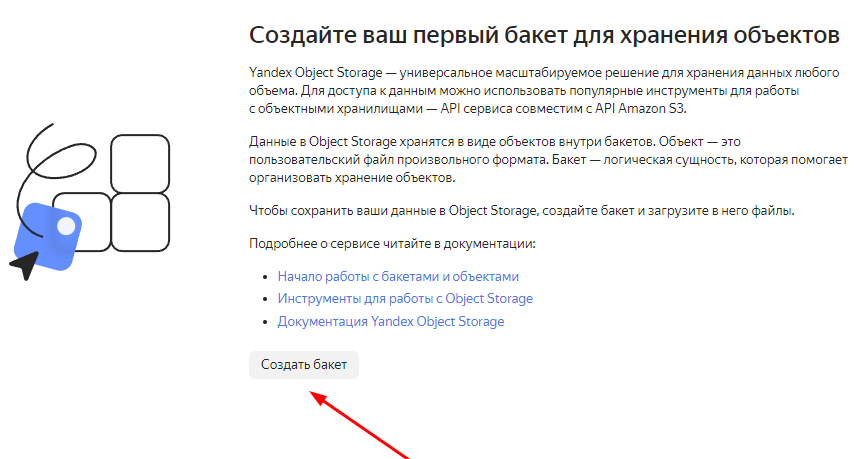Screen dimensions: 865x459
Task: Open Документация Yandex Object Storage link
Action: [x=391, y=322]
